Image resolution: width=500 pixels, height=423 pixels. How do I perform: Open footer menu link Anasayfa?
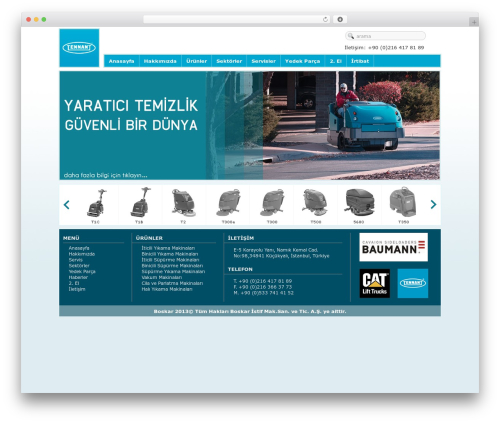[x=79, y=248]
